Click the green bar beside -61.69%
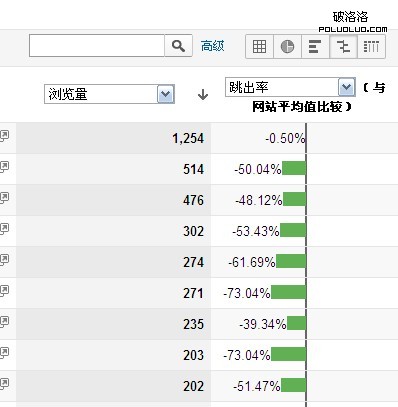This screenshot has height=407, width=398. coord(291,261)
